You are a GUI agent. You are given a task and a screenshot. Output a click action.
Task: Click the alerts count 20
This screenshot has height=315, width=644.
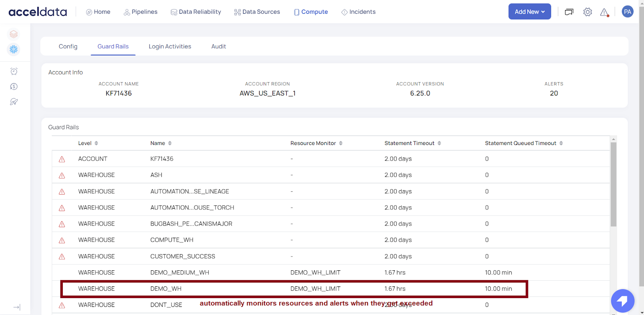[x=554, y=93]
